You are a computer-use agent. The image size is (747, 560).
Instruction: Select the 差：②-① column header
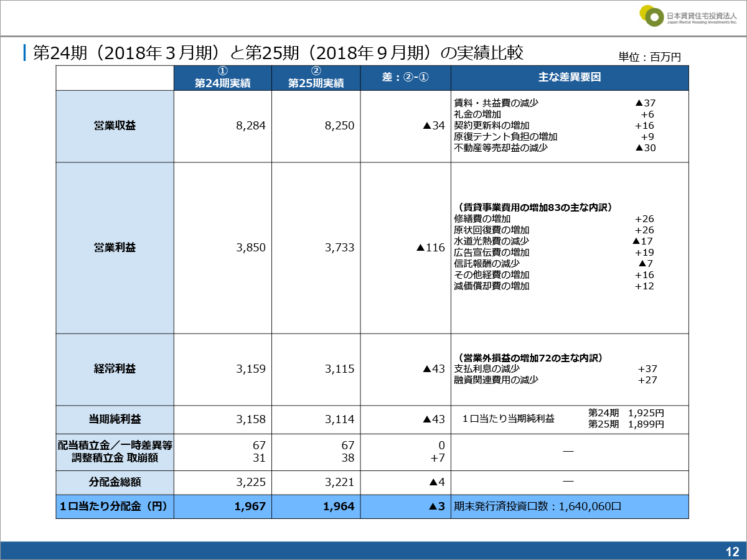pyautogui.click(x=405, y=78)
